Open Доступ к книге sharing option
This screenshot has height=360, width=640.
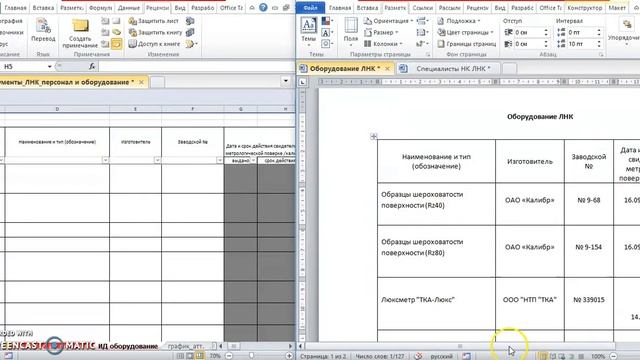154,44
